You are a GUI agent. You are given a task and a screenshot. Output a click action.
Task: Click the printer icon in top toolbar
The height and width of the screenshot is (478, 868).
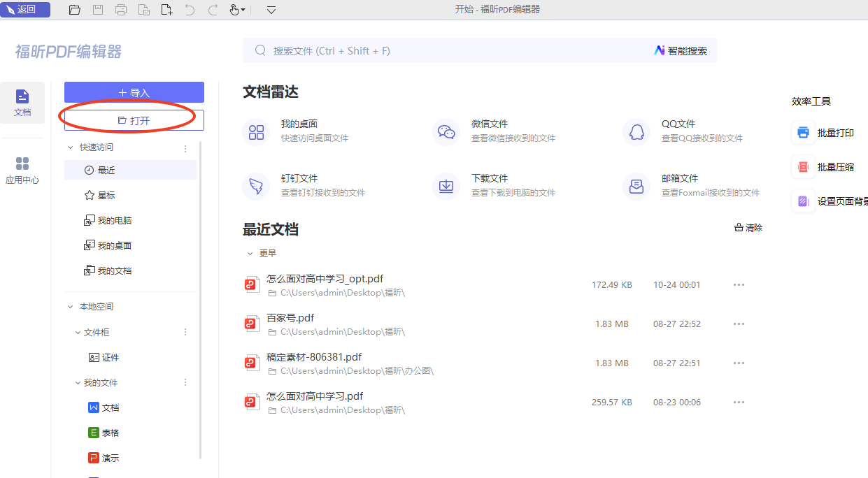(x=121, y=10)
